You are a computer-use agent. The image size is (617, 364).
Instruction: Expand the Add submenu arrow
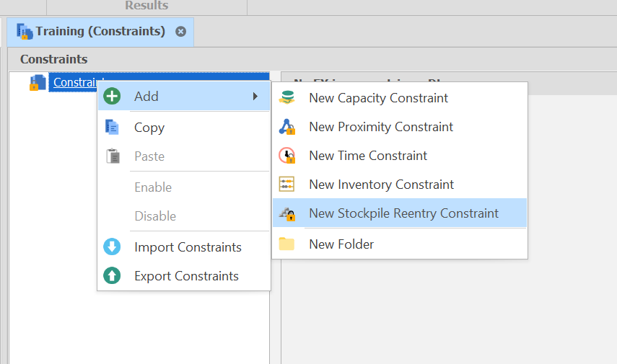[x=255, y=97]
